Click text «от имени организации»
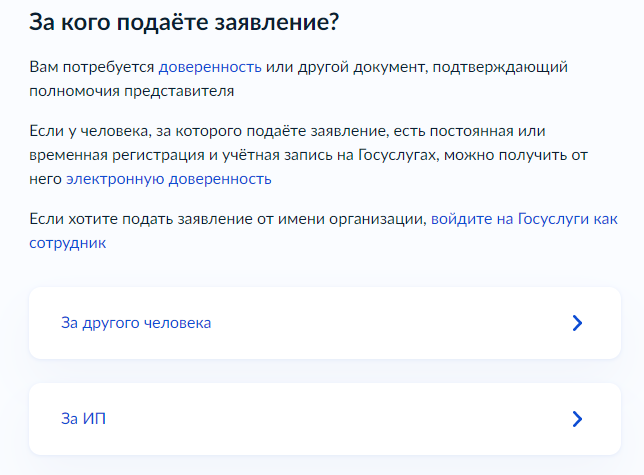The height and width of the screenshot is (475, 644). pos(337,218)
